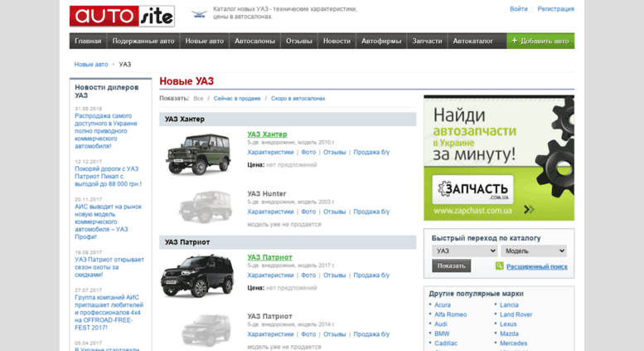Open the Главная menu item

[88, 41]
